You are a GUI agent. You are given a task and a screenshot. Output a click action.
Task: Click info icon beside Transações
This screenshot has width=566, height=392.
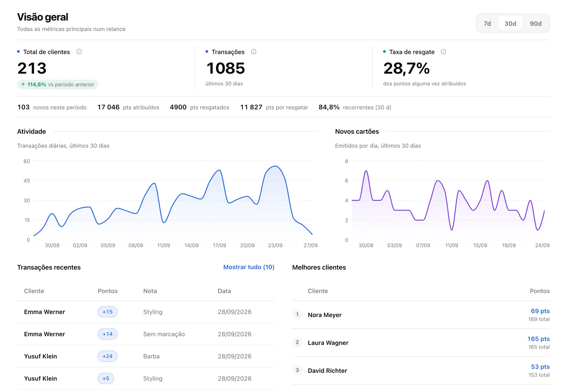[x=254, y=52]
